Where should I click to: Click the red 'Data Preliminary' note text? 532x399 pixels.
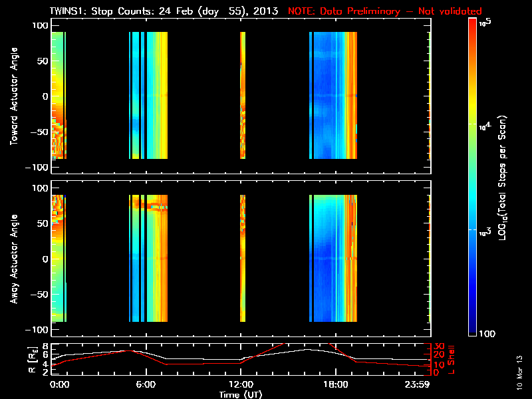click(x=385, y=11)
